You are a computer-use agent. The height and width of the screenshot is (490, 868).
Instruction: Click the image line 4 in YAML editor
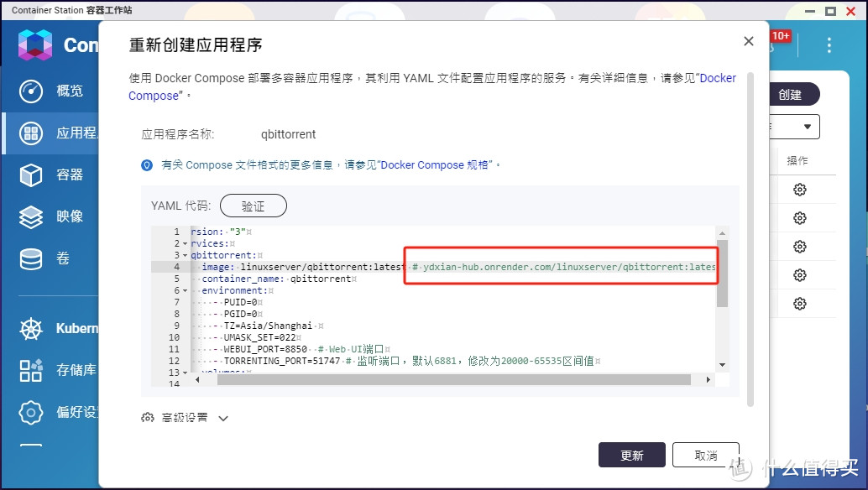point(452,267)
